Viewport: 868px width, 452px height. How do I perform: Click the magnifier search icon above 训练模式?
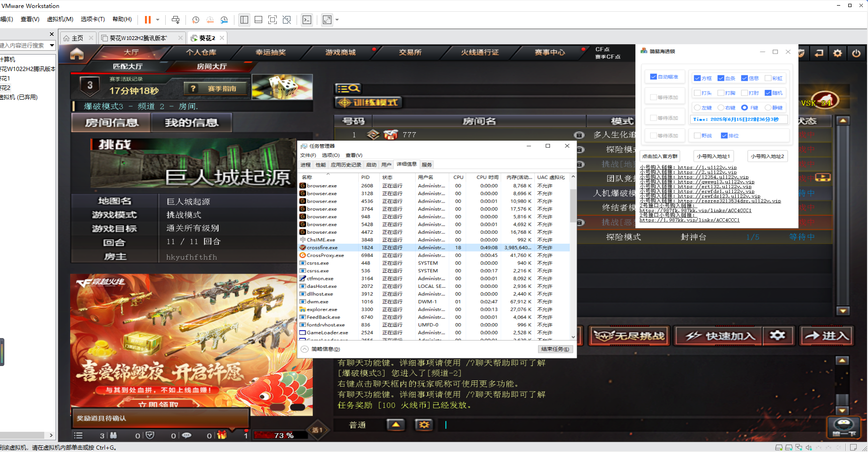(348, 88)
